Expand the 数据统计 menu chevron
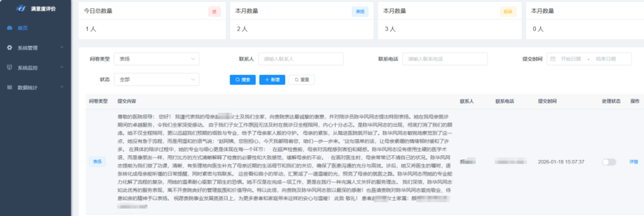Image resolution: width=644 pixels, height=216 pixels. (x=62, y=87)
